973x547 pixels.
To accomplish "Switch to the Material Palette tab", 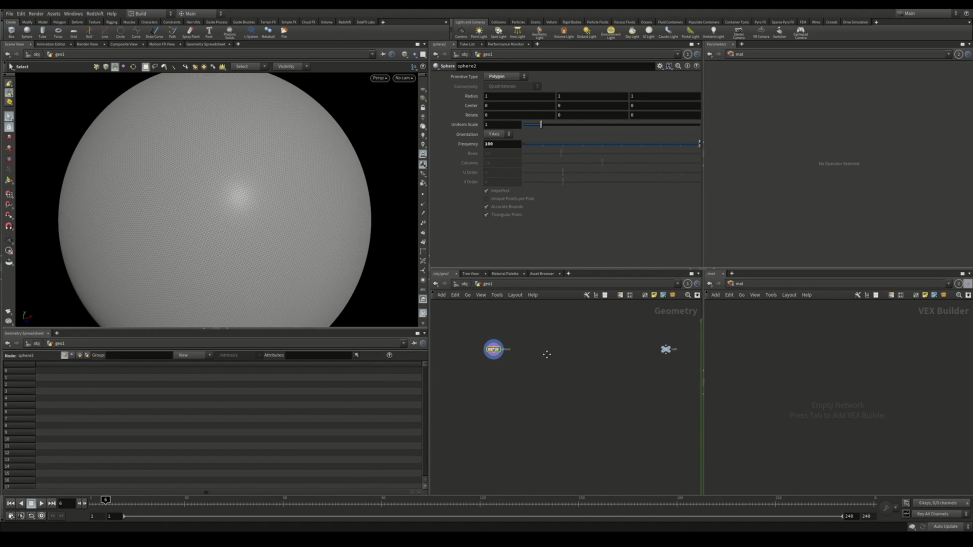I will [x=504, y=273].
